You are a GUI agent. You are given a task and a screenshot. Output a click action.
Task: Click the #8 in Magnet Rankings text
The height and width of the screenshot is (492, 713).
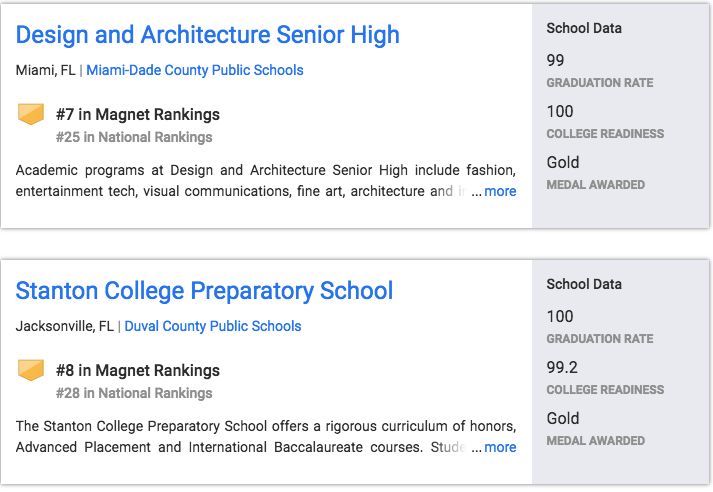138,370
